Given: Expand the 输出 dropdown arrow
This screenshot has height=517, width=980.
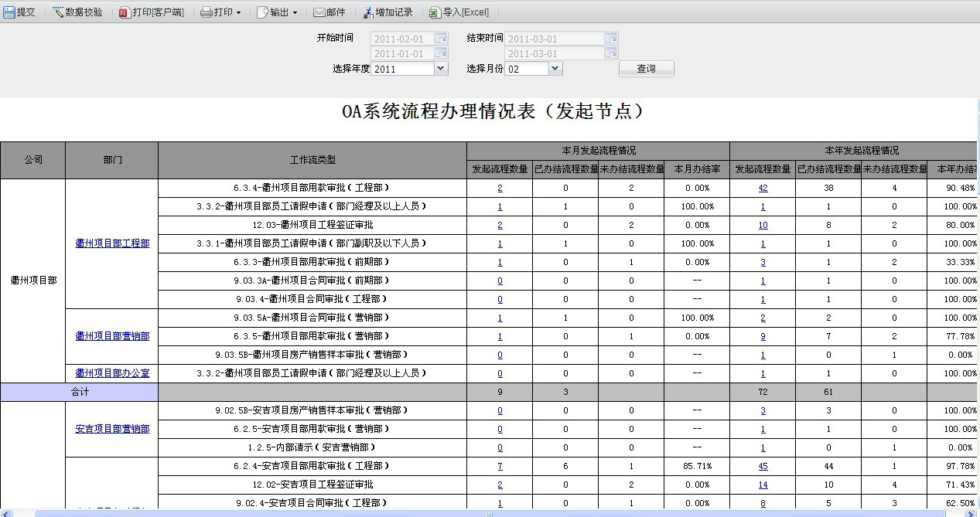Looking at the screenshot, I should (295, 12).
